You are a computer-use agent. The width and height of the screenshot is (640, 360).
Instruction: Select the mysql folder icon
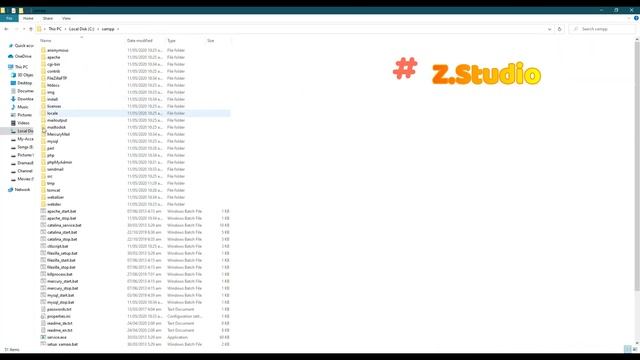click(x=43, y=141)
